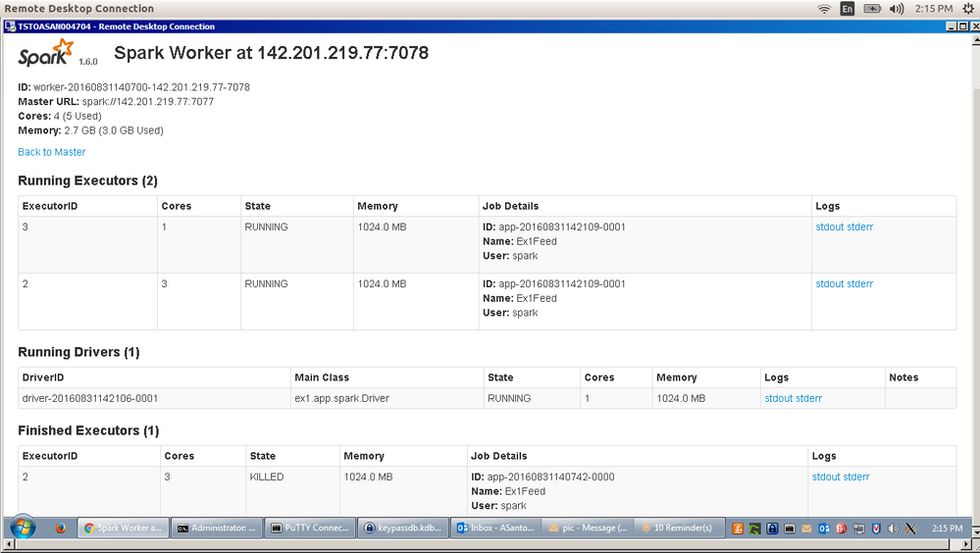Click the 'Job Details' header in Running Executors
The width and height of the screenshot is (980, 553).
pos(511,206)
